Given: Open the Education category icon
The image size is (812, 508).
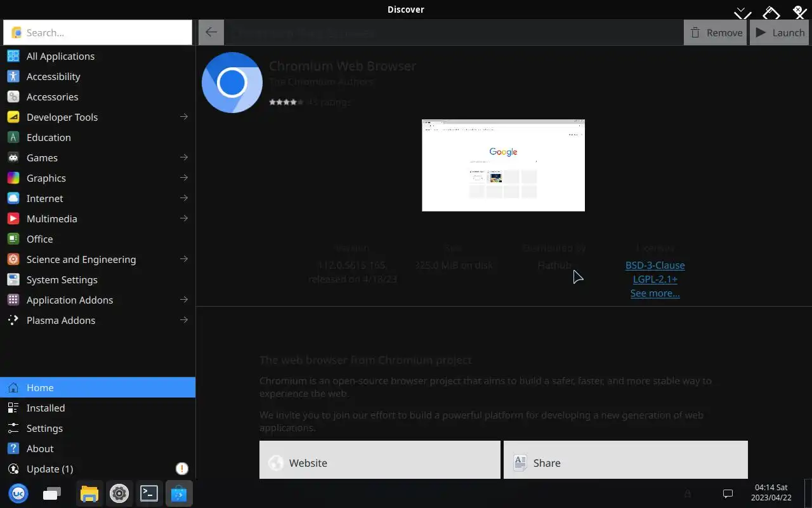Looking at the screenshot, I should click(13, 137).
